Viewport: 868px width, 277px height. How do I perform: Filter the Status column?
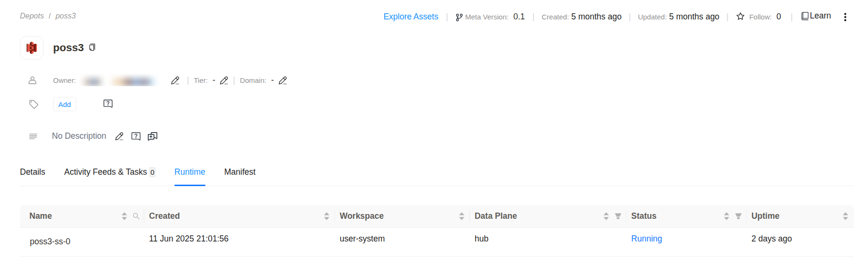(x=738, y=216)
